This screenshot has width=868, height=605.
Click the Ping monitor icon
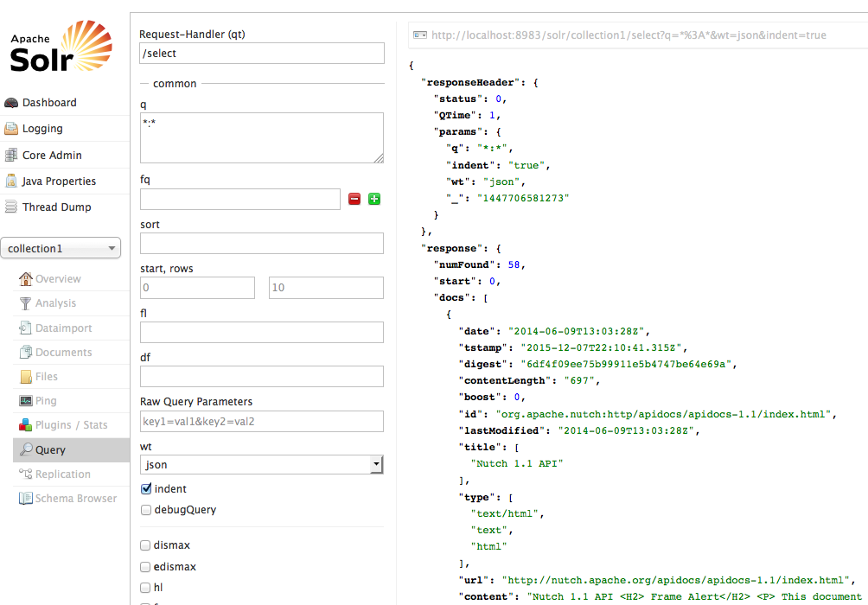25,401
